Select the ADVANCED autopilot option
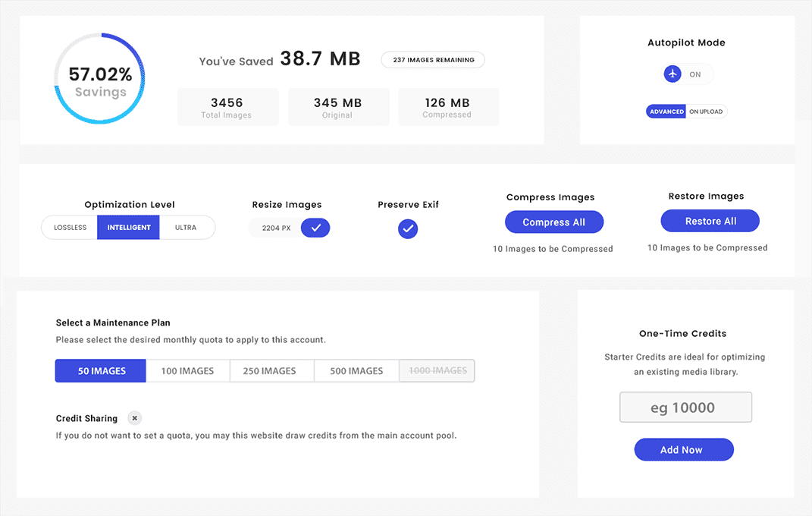The image size is (812, 516). pyautogui.click(x=666, y=112)
